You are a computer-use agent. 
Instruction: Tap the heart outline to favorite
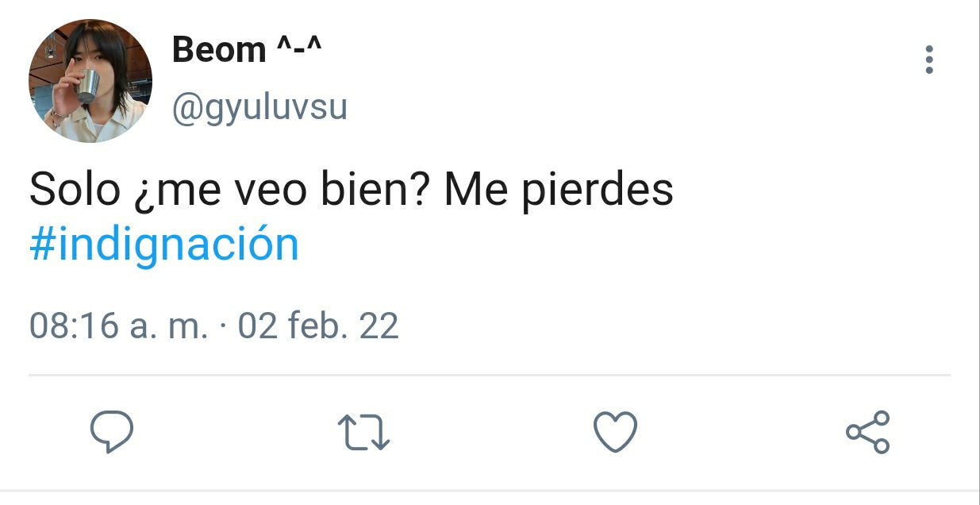point(616,433)
